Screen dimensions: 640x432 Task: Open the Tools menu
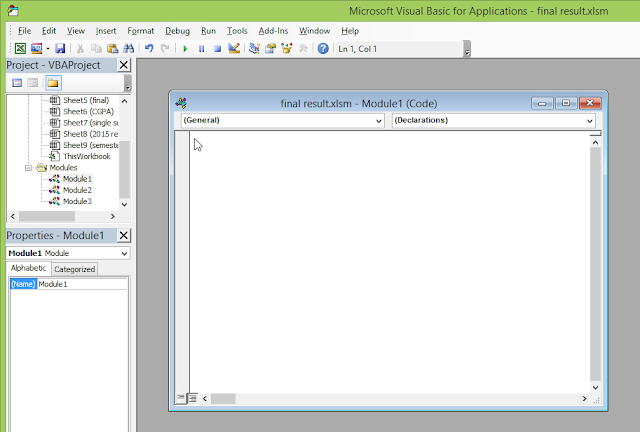click(x=237, y=31)
